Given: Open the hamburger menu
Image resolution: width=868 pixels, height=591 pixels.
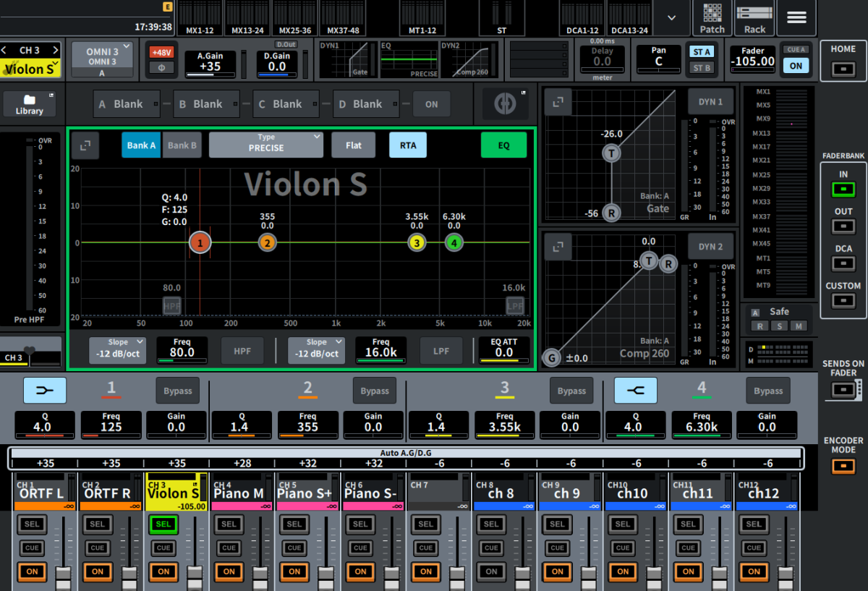Looking at the screenshot, I should [x=796, y=18].
